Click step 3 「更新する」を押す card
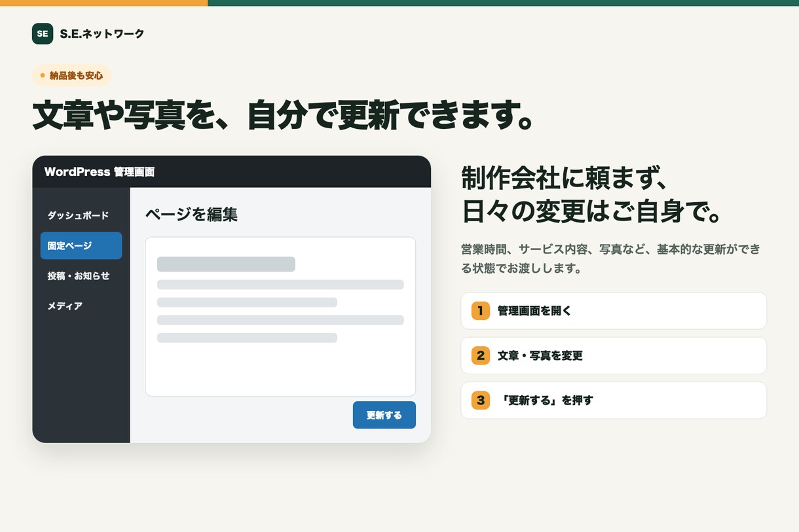Viewport: 799px width, 532px height. coord(614,400)
